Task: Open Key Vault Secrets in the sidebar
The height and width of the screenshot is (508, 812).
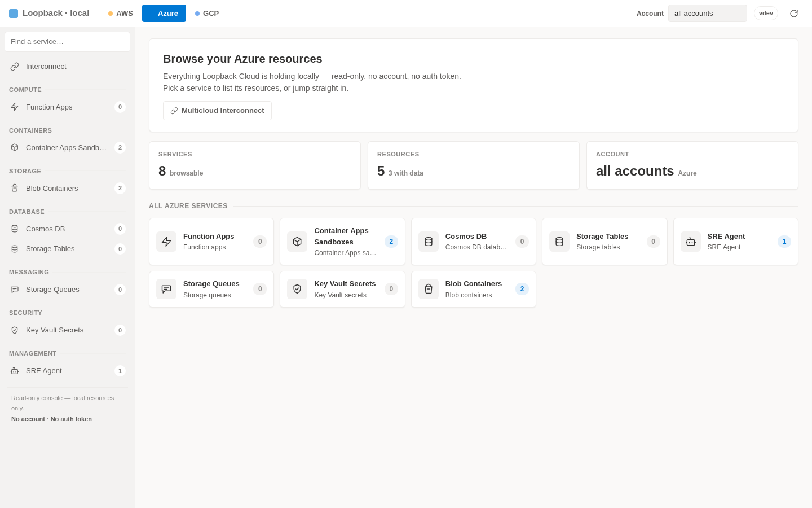Action: pyautogui.click(x=68, y=330)
